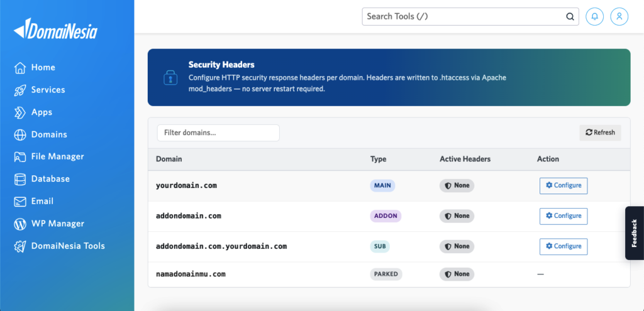This screenshot has width=644, height=311.
Task: Click the Active Headers column header
Action: [x=465, y=159]
